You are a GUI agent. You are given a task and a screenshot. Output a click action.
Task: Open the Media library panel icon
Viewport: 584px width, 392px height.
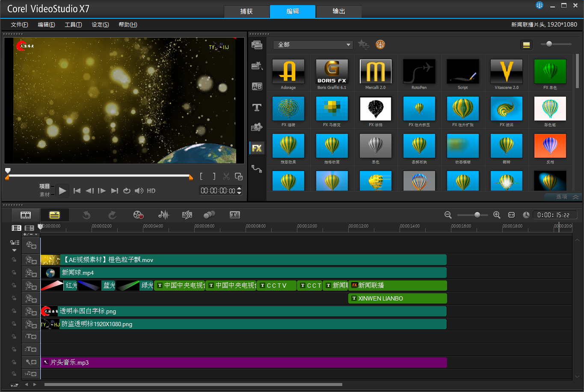[x=257, y=45]
